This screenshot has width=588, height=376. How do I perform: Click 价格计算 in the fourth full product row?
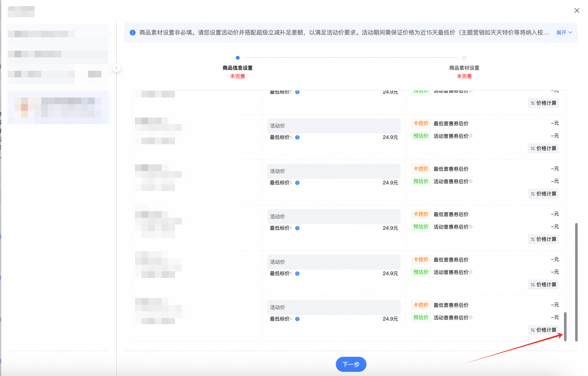543,285
